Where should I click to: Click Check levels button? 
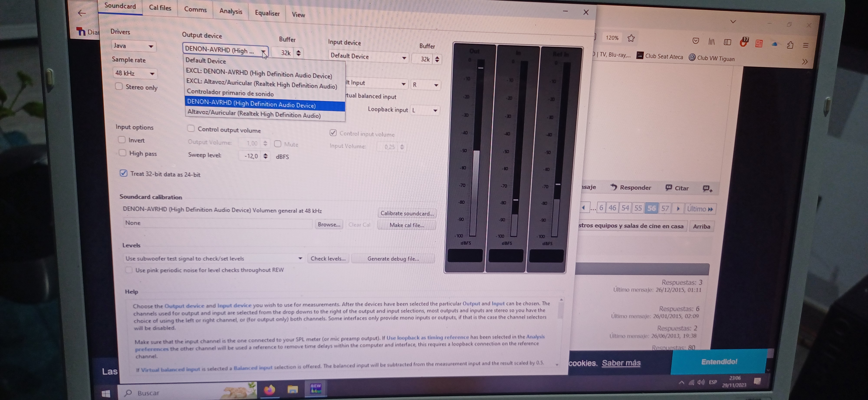328,258
